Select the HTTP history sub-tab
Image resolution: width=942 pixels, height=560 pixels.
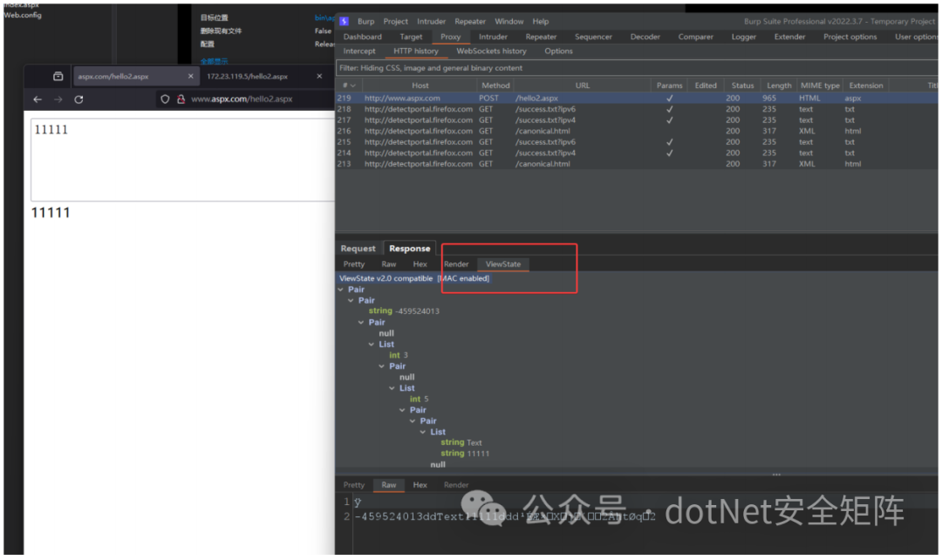tap(416, 51)
